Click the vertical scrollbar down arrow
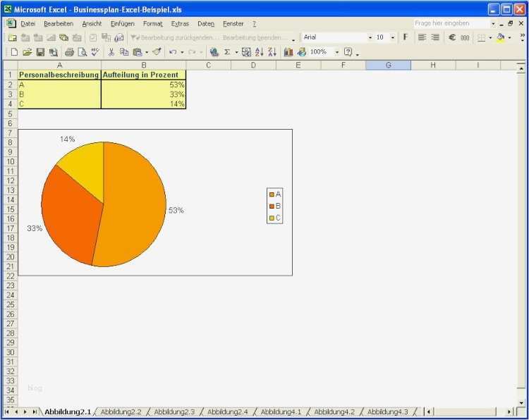529x420 pixels. pos(521,403)
